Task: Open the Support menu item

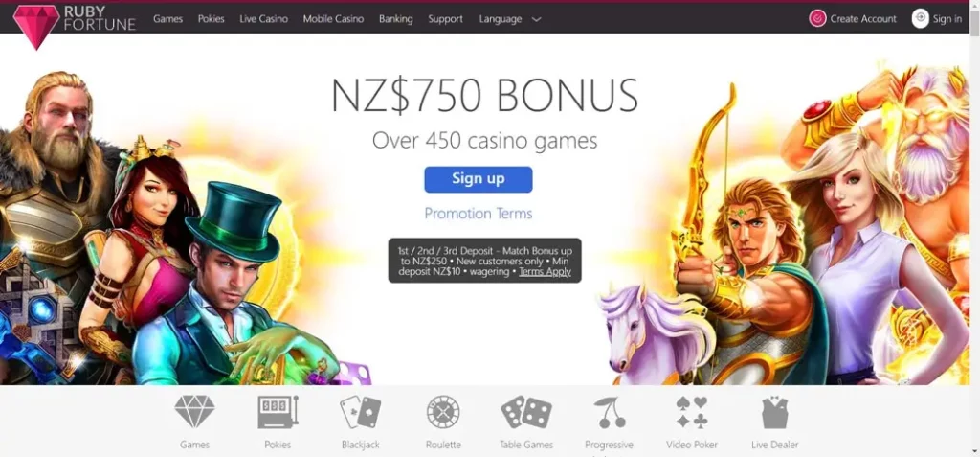Action: (x=446, y=19)
